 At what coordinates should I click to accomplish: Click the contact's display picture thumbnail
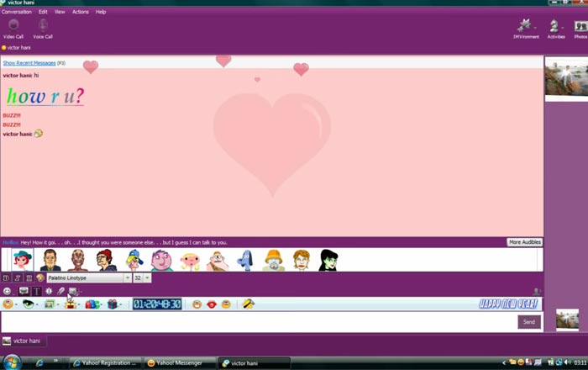[567, 79]
